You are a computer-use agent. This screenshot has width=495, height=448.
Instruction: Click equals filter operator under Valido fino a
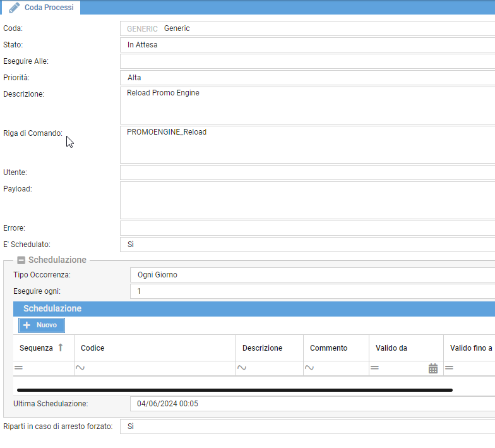[450, 368]
